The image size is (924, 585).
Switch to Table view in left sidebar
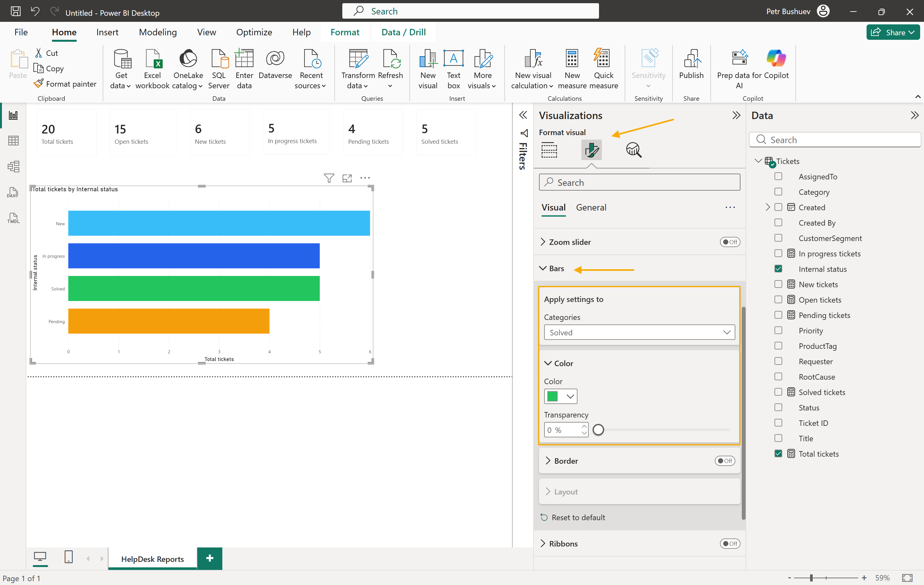(13, 141)
